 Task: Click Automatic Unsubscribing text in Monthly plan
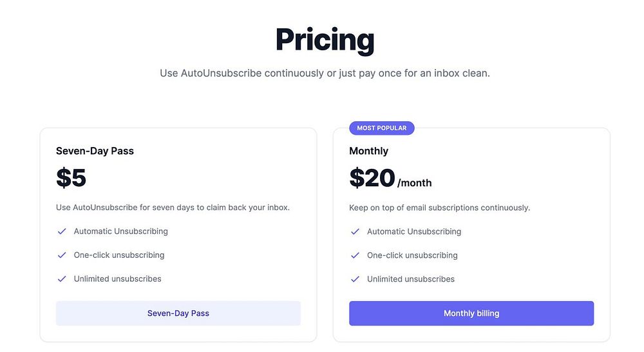point(414,231)
